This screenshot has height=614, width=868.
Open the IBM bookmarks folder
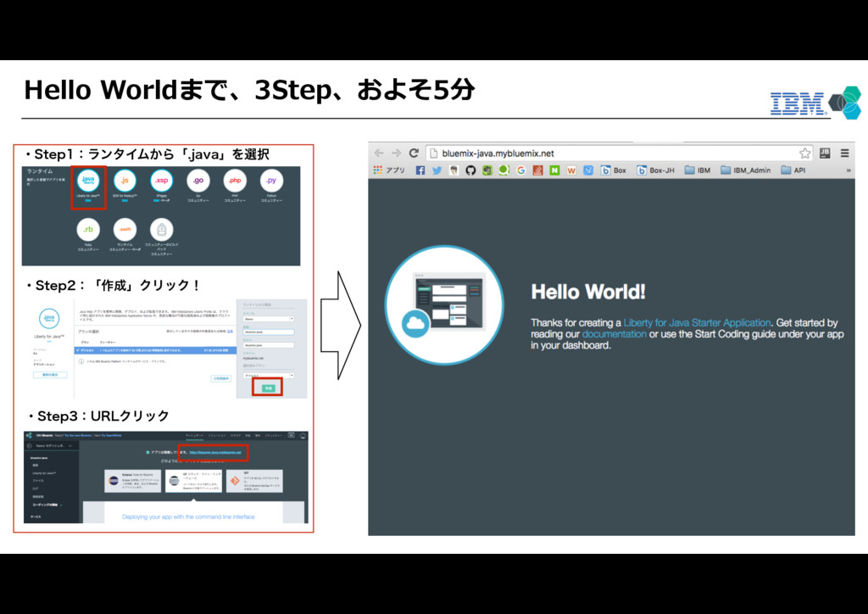coord(698,170)
